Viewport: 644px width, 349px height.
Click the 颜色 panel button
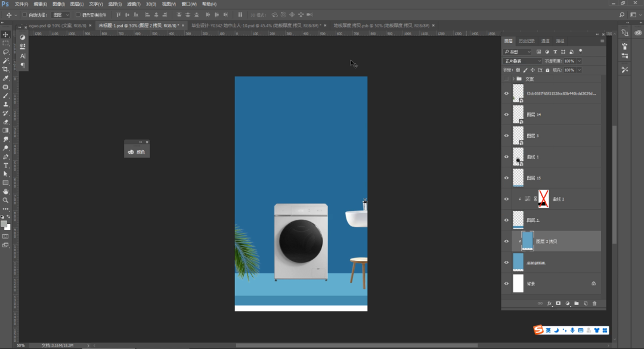coord(137,152)
